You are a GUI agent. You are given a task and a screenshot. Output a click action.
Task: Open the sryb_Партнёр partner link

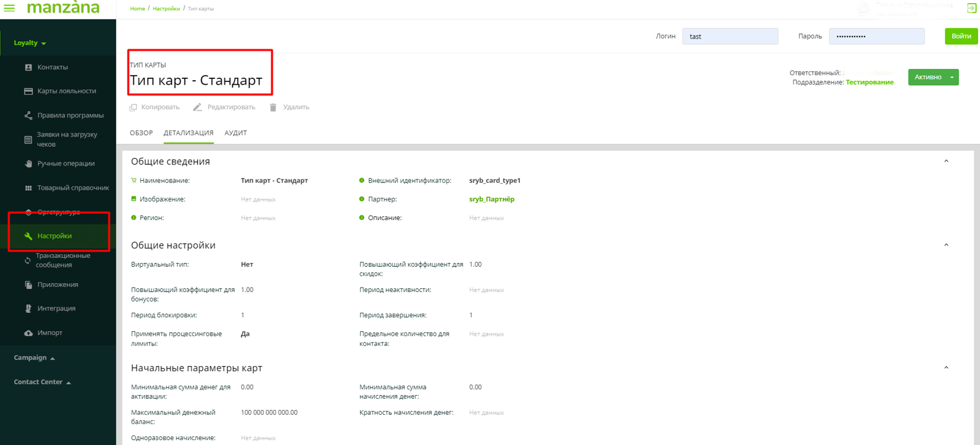point(492,199)
